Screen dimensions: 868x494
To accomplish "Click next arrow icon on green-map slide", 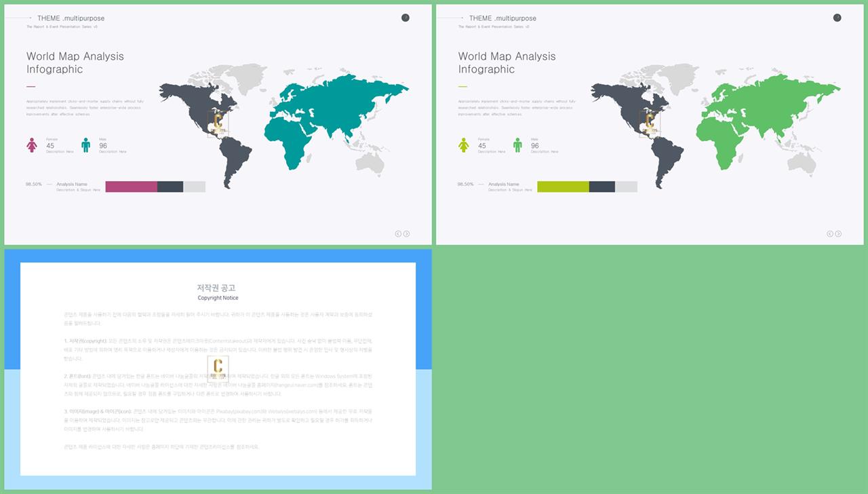I will click(x=838, y=233).
